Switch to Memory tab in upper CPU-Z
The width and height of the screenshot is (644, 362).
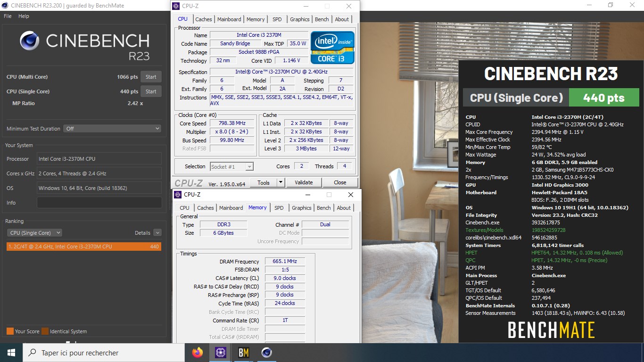(x=256, y=19)
